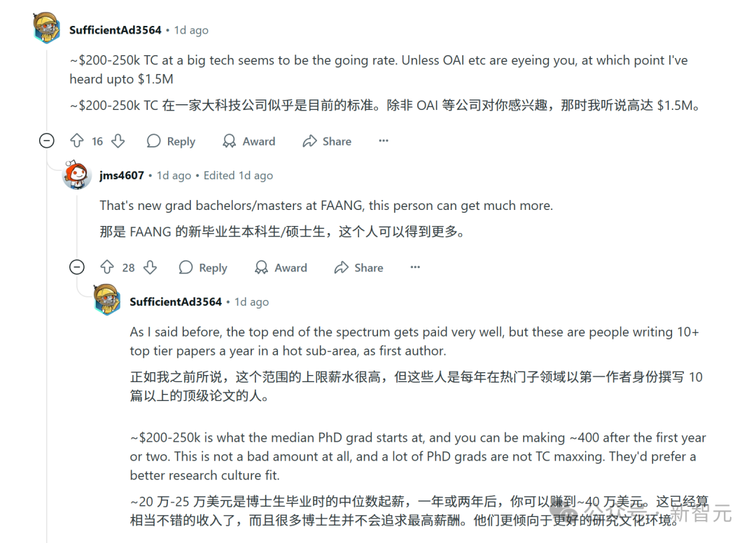
Task: Click the Award icon on the top comment
Action: pyautogui.click(x=229, y=141)
